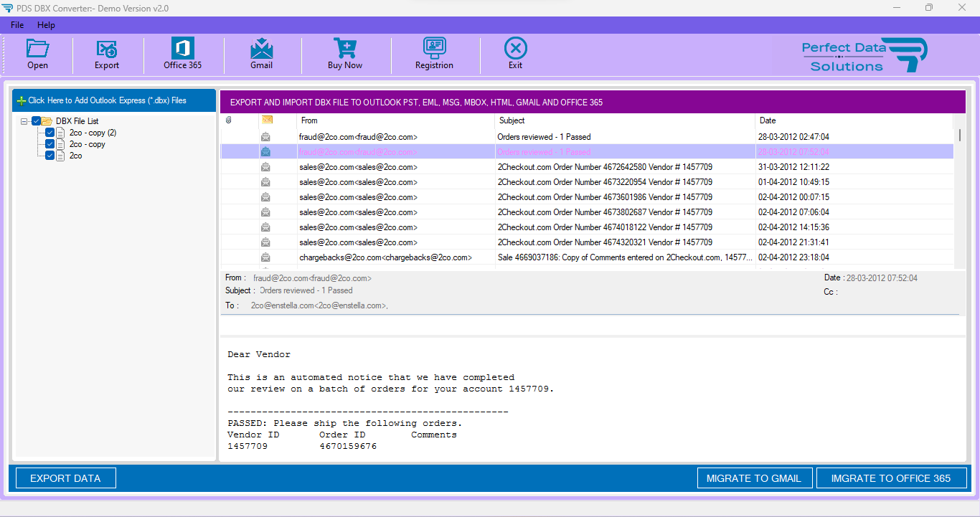Click date cell 01-04-2012 10:49:15
Image resolution: width=980 pixels, height=517 pixels.
tap(793, 182)
